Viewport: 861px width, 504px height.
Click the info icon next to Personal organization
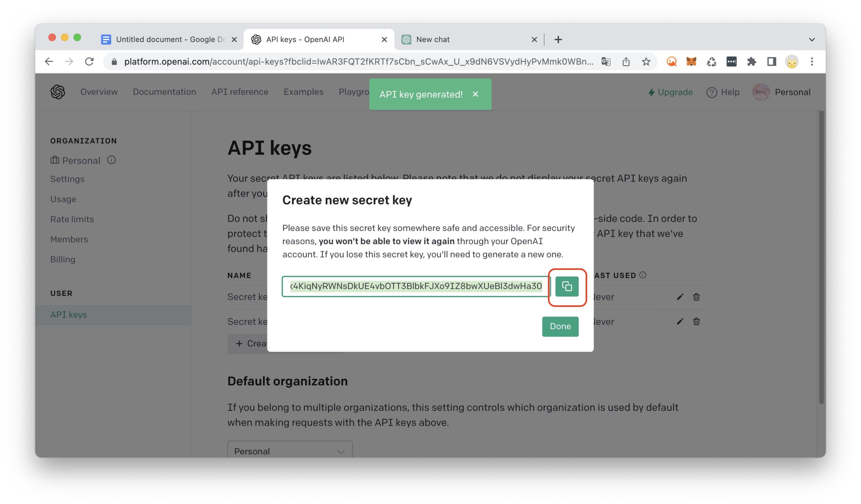(111, 160)
